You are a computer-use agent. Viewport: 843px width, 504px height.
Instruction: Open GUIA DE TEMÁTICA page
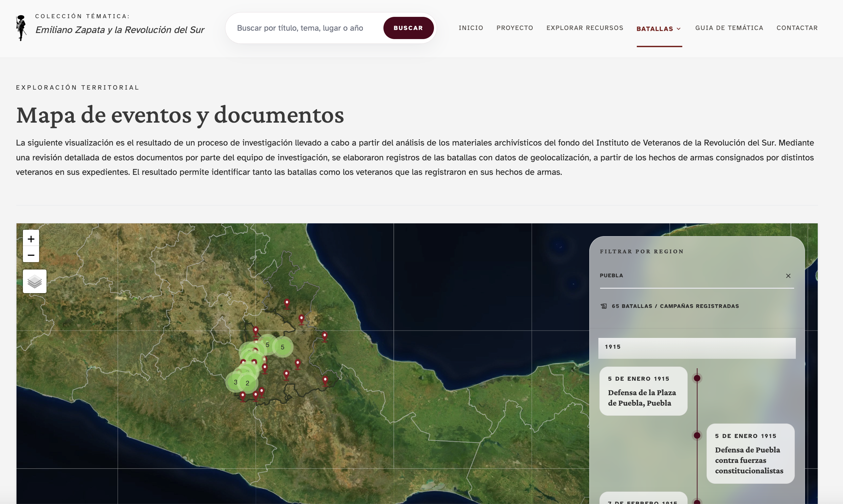tap(729, 28)
